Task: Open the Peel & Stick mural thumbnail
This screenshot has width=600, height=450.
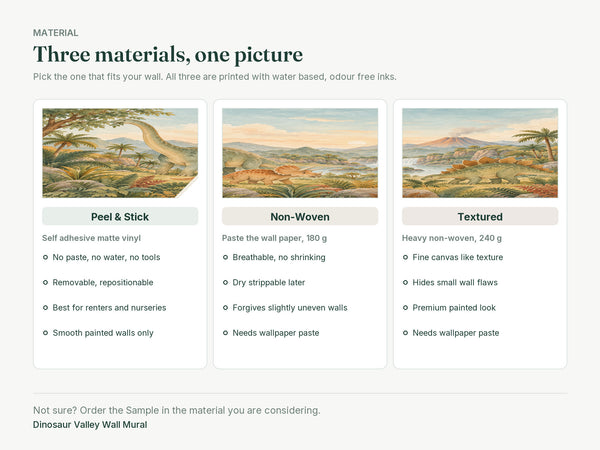Action: coord(120,153)
